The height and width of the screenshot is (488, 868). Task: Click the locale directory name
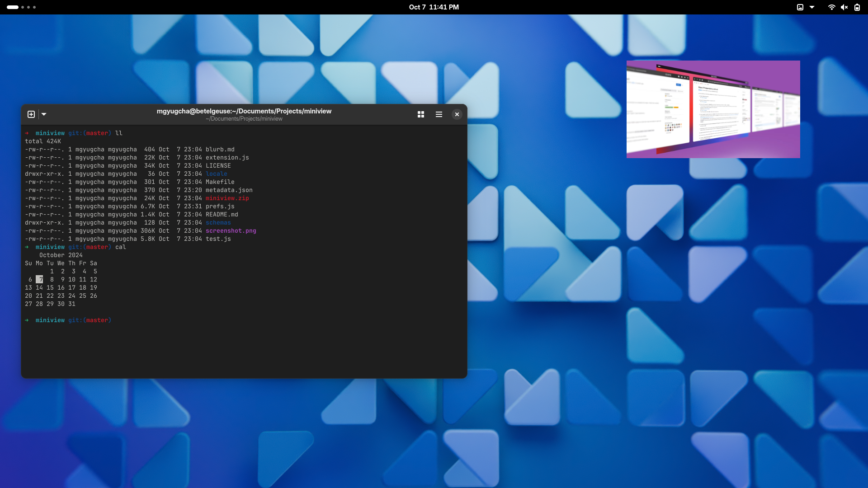217,174
